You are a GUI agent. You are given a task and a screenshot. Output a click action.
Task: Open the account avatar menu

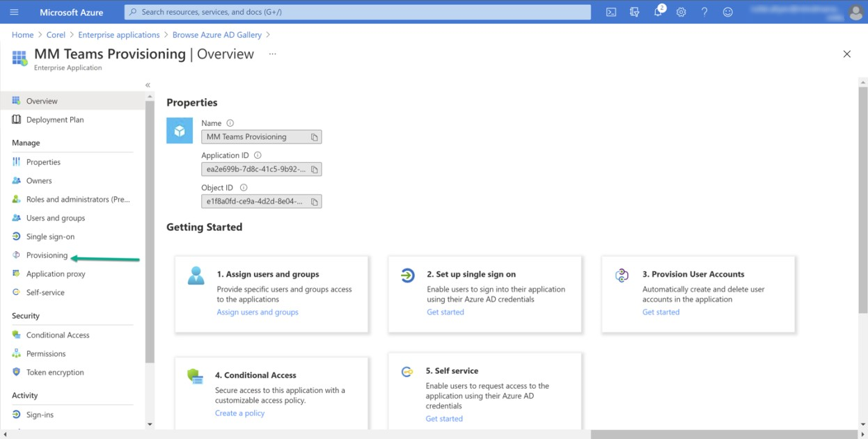[855, 12]
